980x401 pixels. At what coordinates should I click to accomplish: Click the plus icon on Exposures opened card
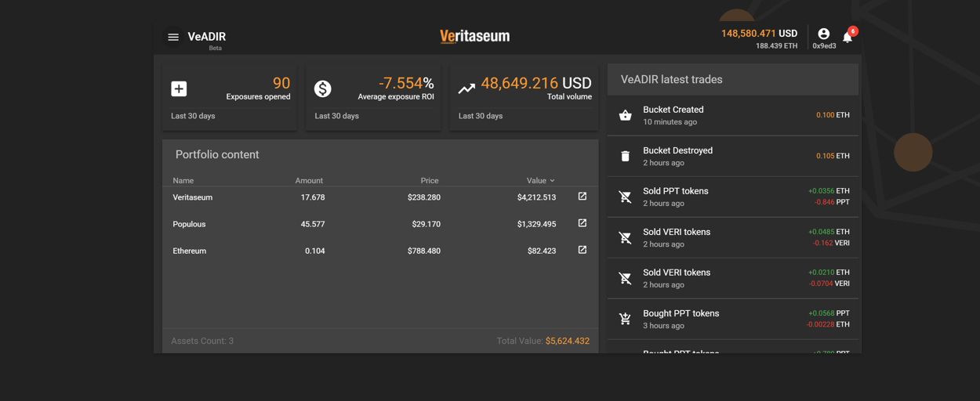point(179,89)
